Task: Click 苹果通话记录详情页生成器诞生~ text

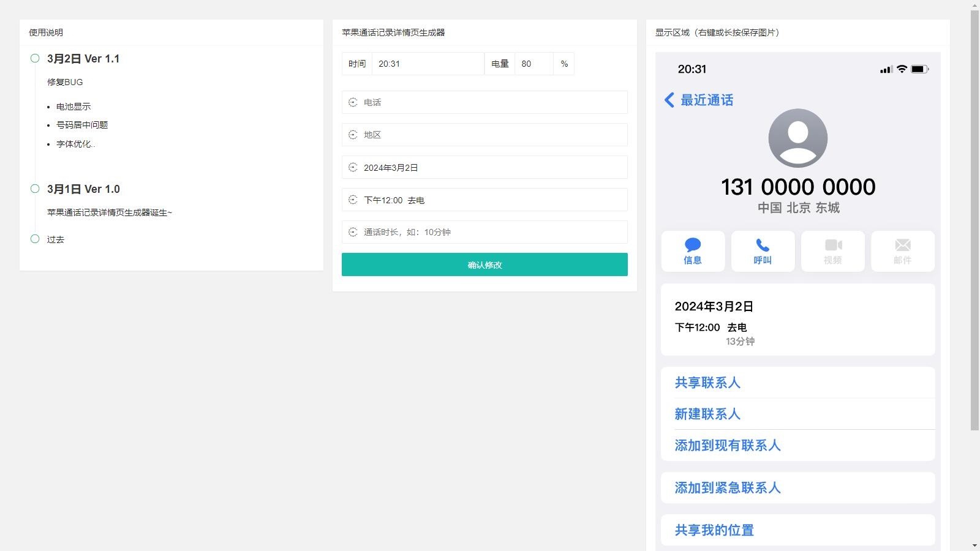Action: (110, 212)
